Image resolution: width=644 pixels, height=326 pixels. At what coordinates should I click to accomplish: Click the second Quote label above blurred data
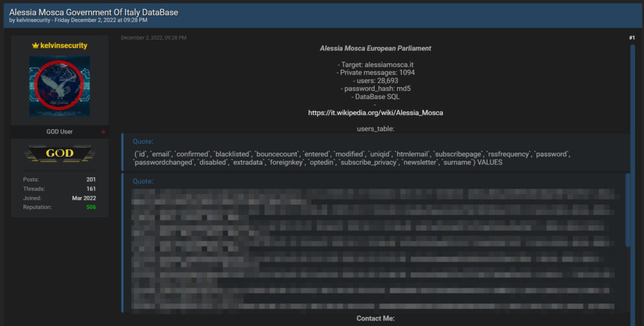click(143, 182)
